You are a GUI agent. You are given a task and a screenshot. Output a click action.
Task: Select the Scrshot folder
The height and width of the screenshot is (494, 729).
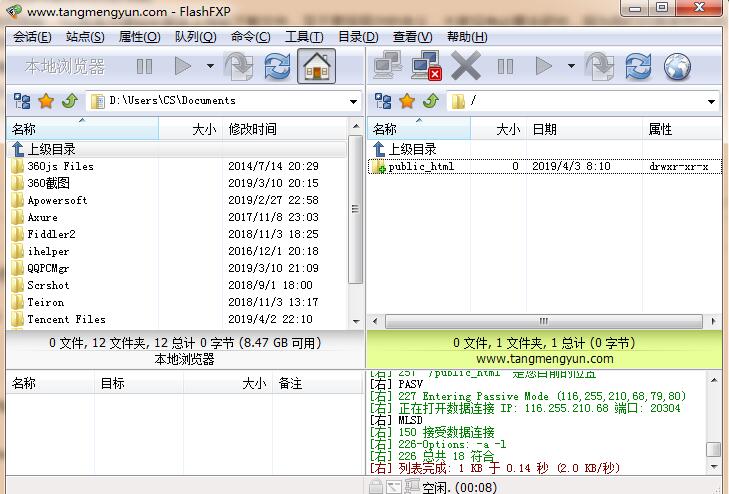pyautogui.click(x=48, y=285)
